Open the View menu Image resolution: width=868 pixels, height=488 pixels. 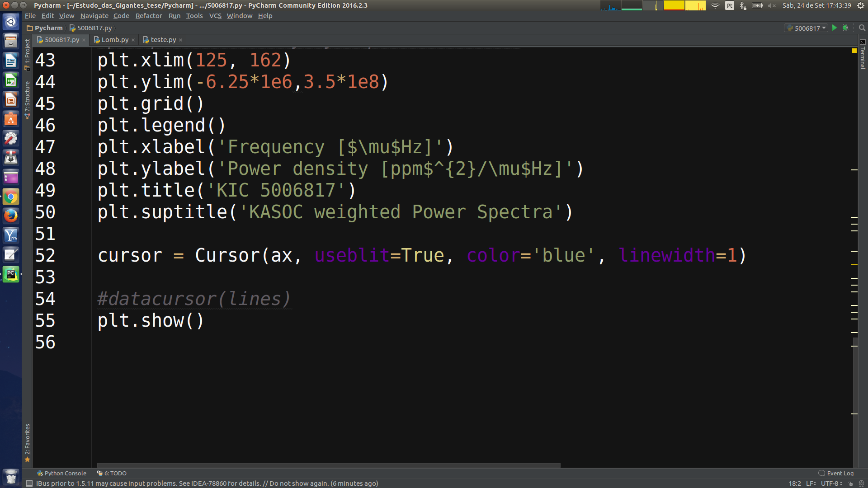coord(66,16)
